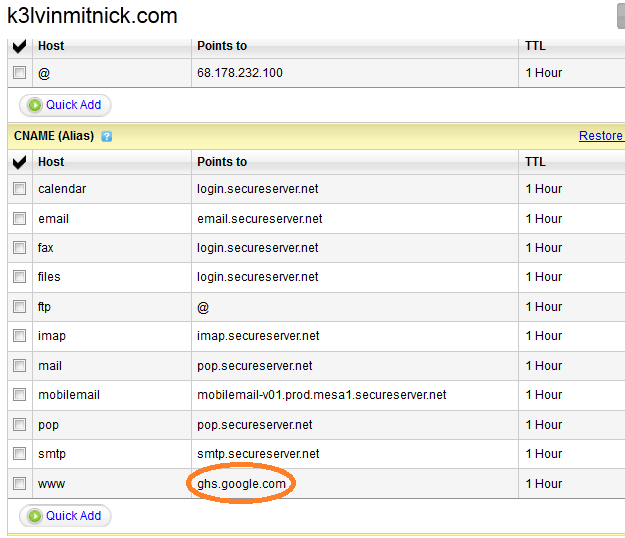Select the calendar record checkbox
The width and height of the screenshot is (625, 538).
click(19, 188)
